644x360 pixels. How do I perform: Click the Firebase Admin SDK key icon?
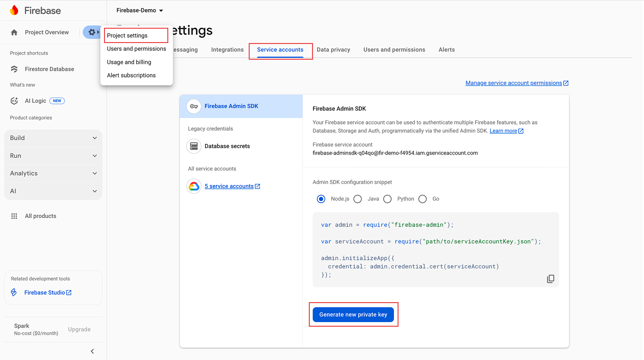(x=194, y=106)
